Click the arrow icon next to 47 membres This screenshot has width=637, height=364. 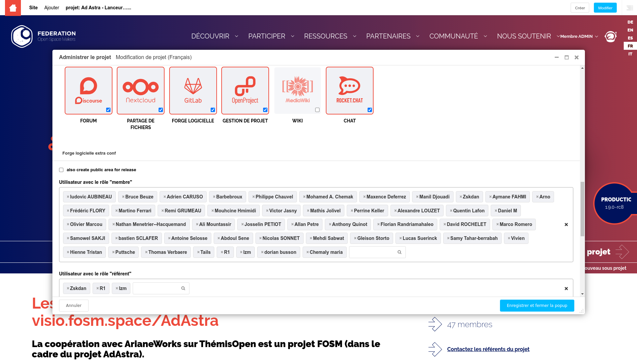435,324
